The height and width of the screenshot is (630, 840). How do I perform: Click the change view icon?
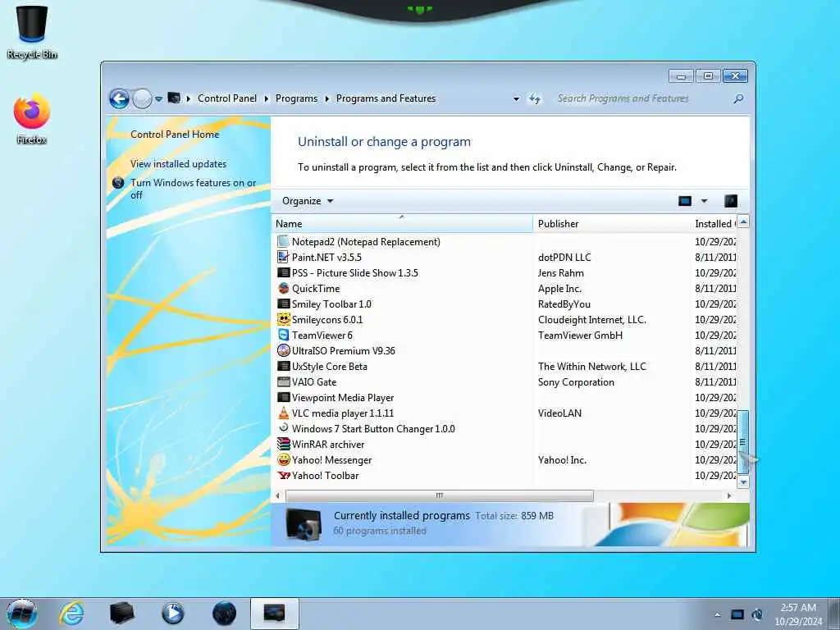point(685,201)
